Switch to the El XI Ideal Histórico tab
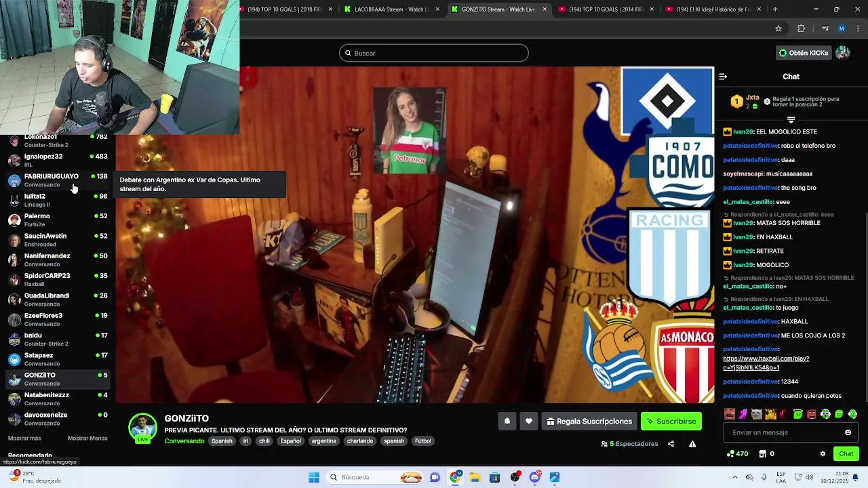The image size is (868, 488). [713, 9]
